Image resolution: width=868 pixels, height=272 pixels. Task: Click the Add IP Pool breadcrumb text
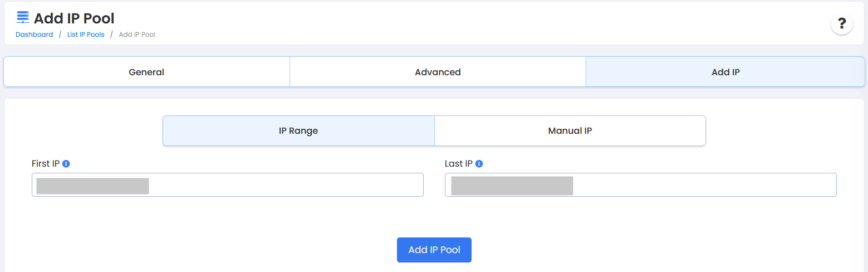(x=137, y=35)
